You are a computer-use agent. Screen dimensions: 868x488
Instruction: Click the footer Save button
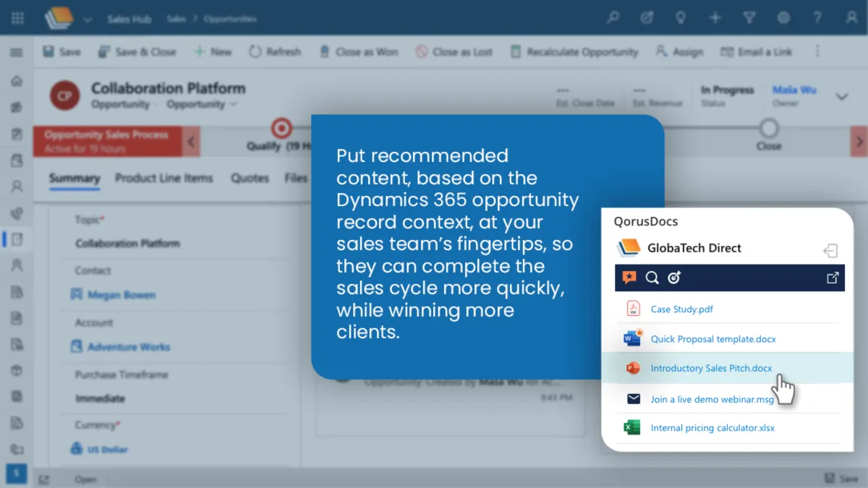(x=841, y=479)
